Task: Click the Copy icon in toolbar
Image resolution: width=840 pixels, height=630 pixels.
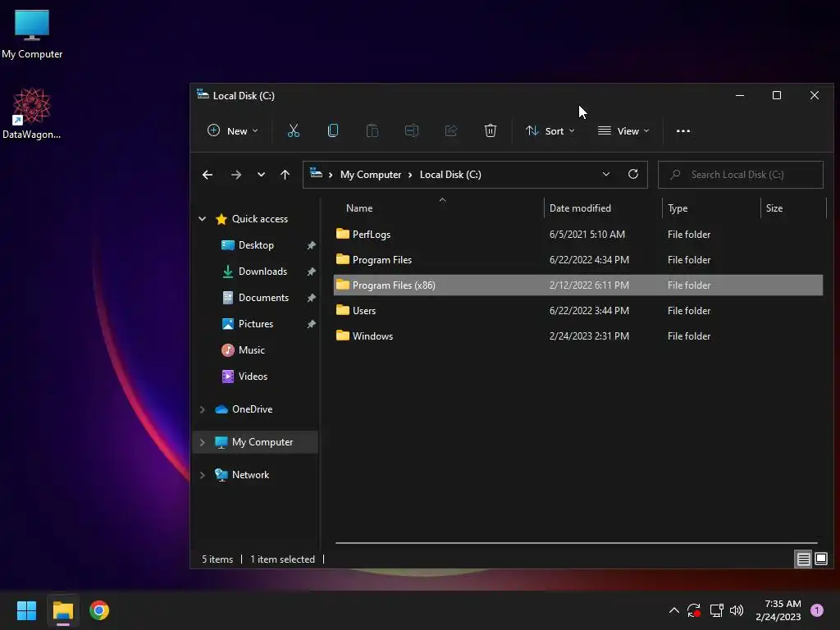Action: click(x=333, y=130)
